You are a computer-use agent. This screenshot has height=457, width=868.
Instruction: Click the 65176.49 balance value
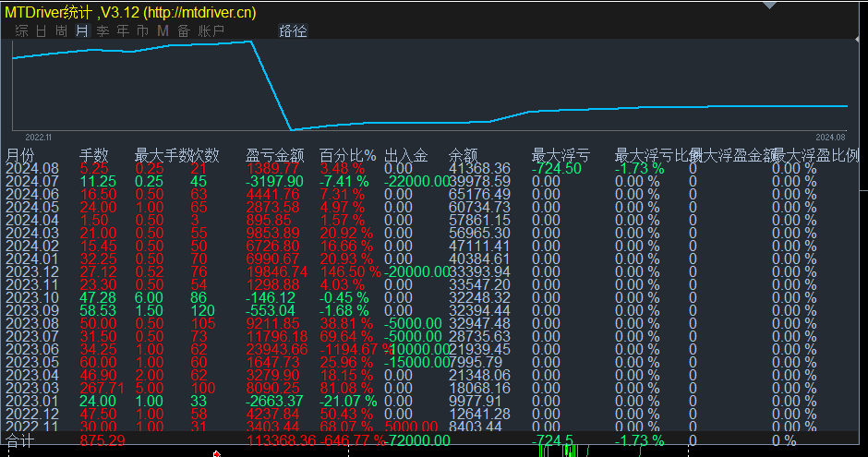pos(479,195)
